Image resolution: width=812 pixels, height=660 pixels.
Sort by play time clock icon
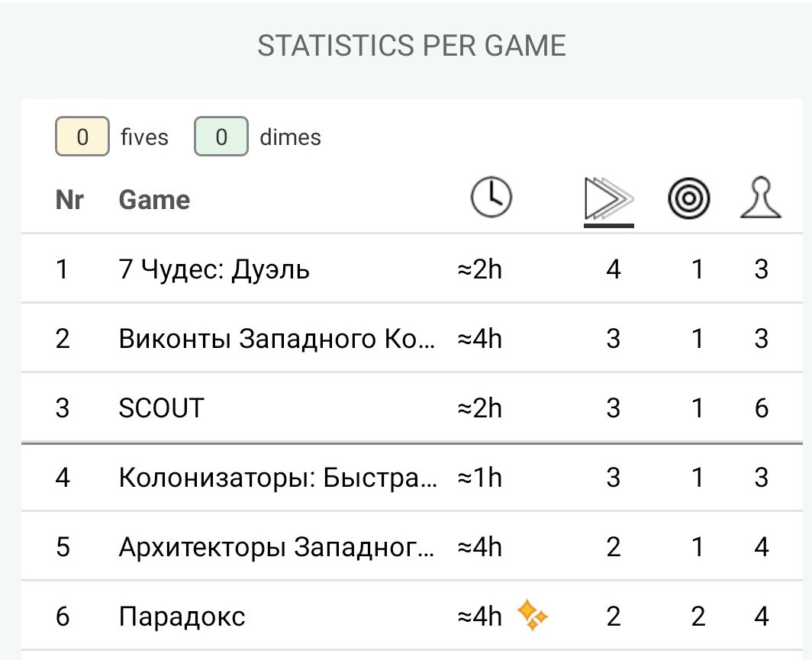[x=491, y=199]
